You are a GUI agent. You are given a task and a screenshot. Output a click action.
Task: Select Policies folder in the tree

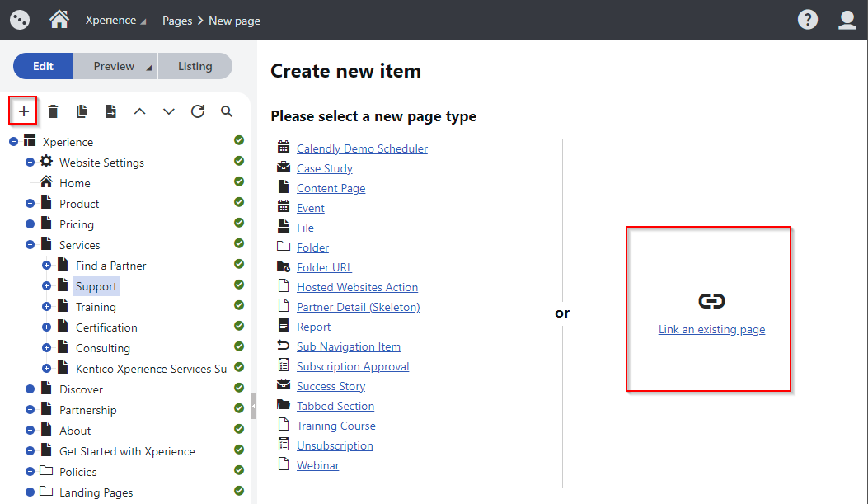pos(78,472)
